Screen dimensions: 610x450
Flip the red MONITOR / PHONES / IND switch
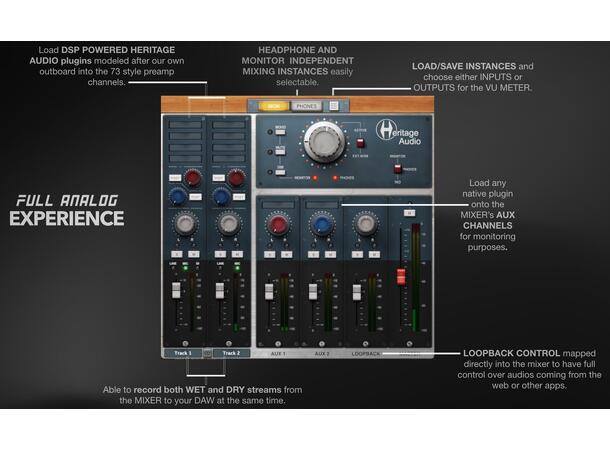click(x=397, y=169)
